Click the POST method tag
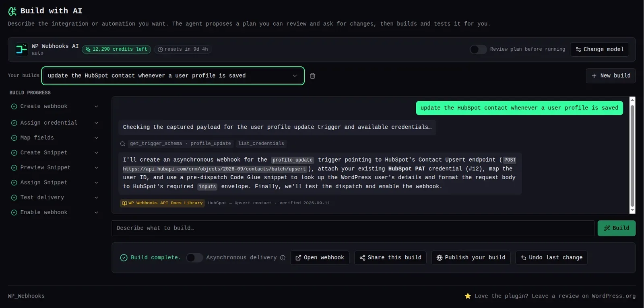644x308 pixels. click(x=510, y=160)
